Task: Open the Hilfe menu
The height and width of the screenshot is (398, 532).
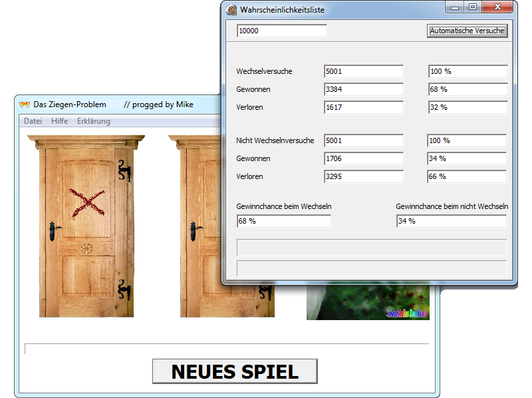Action: point(59,121)
